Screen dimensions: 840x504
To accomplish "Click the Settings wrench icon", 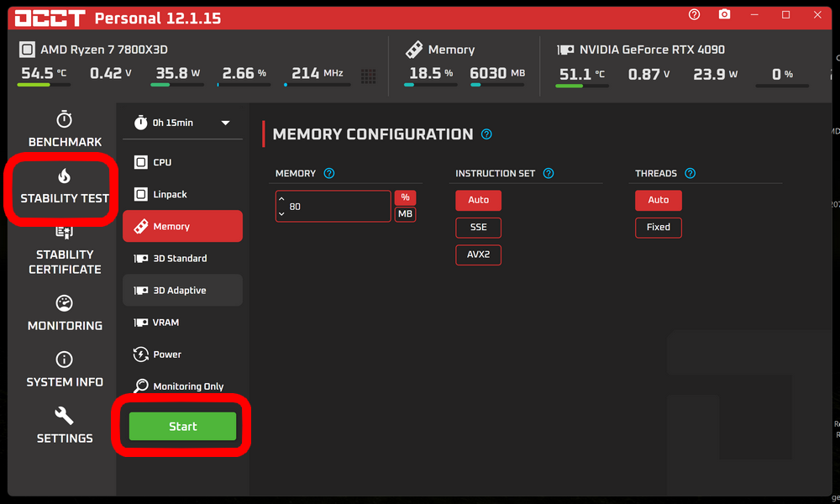I will point(65,416).
